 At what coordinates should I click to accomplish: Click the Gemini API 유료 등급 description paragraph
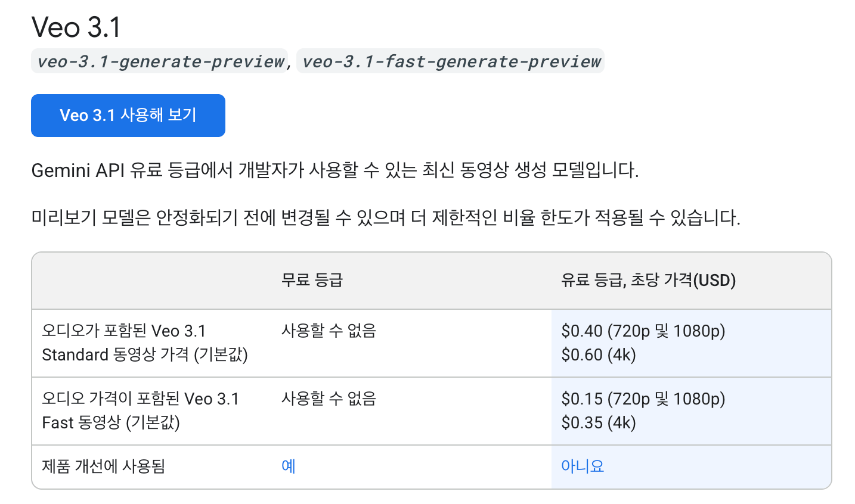point(334,170)
